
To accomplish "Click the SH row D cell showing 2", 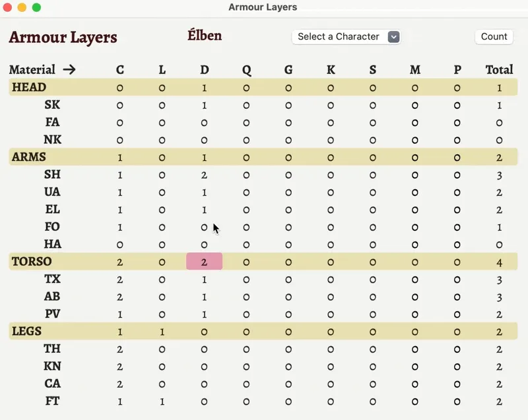I will point(204,174).
